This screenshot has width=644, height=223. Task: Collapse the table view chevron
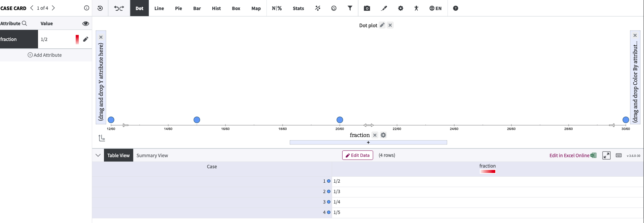pos(98,155)
